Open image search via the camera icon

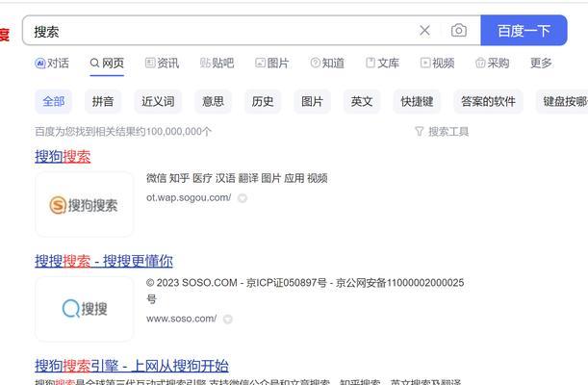click(459, 31)
